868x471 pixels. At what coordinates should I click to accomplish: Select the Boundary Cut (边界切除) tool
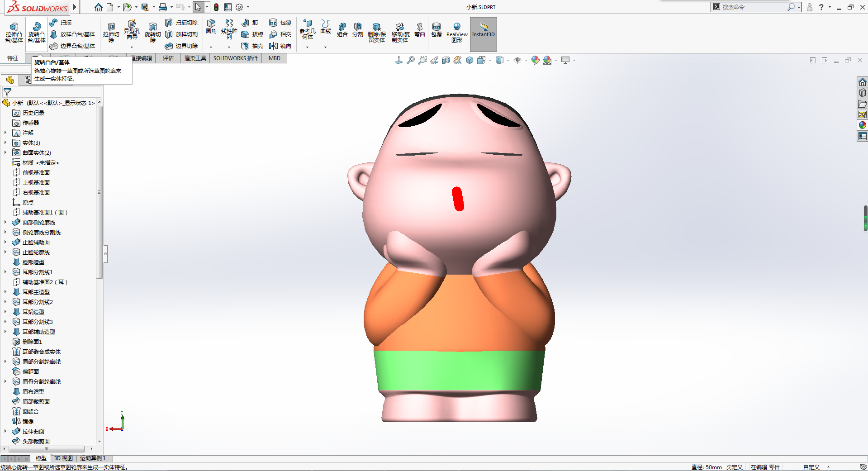coord(181,46)
